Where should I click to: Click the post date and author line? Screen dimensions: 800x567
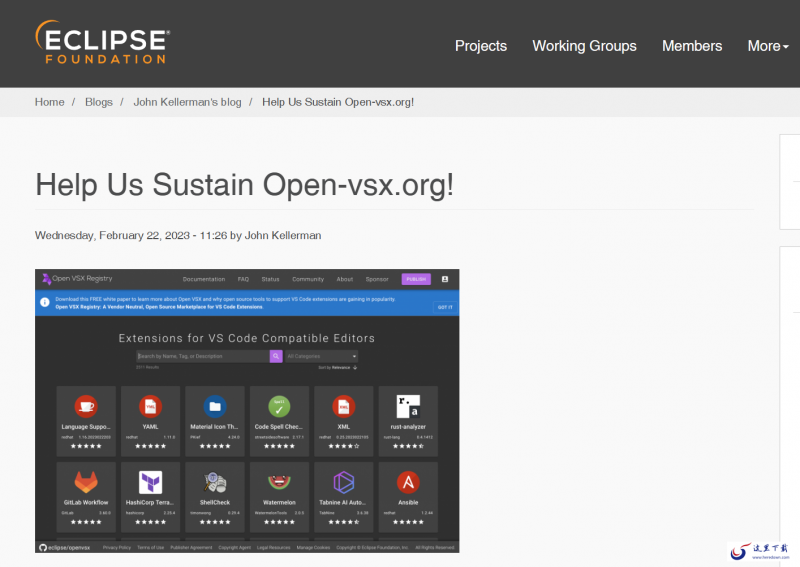point(178,235)
